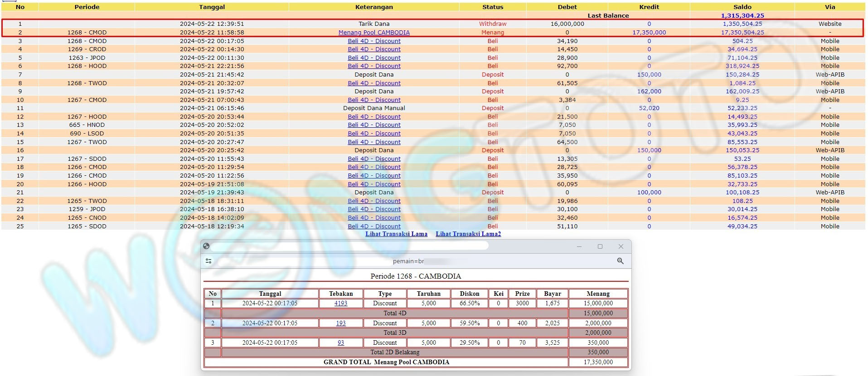
Task: Minimize the popup result window
Action: coord(579,246)
